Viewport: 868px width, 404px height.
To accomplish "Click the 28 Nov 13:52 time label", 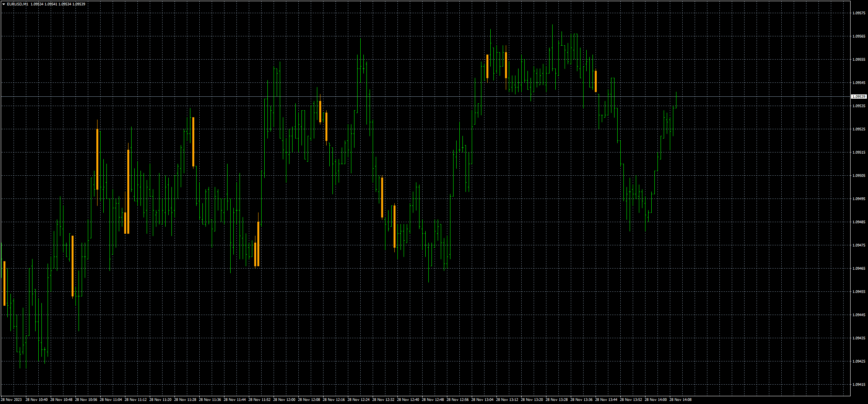I will click(631, 400).
